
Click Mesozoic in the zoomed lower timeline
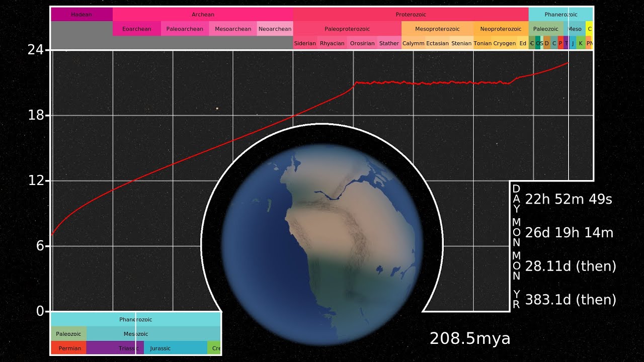click(x=153, y=333)
